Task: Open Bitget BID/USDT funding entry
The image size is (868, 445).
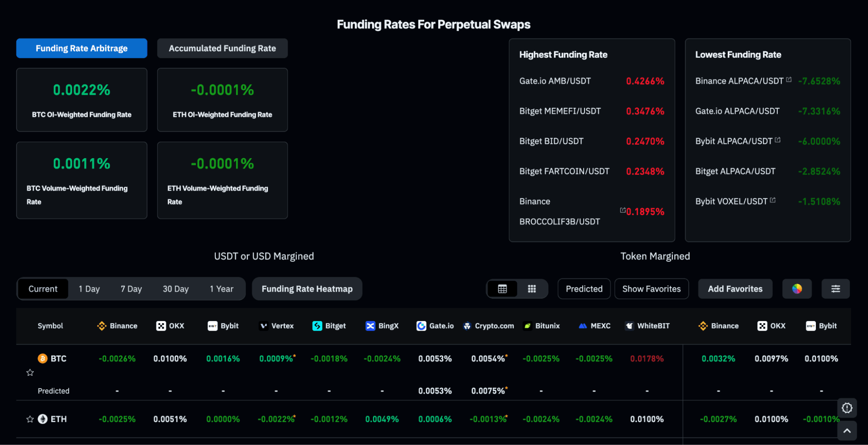Action: pyautogui.click(x=592, y=141)
